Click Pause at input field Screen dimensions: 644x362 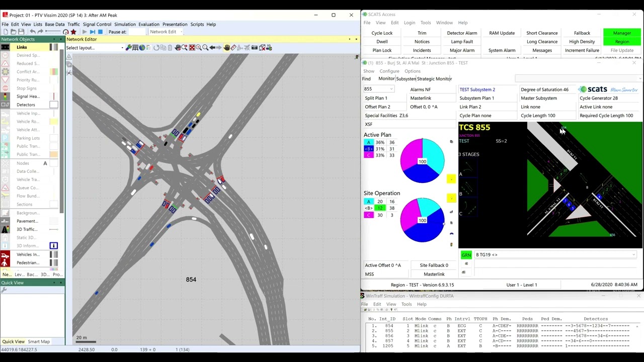click(137, 32)
